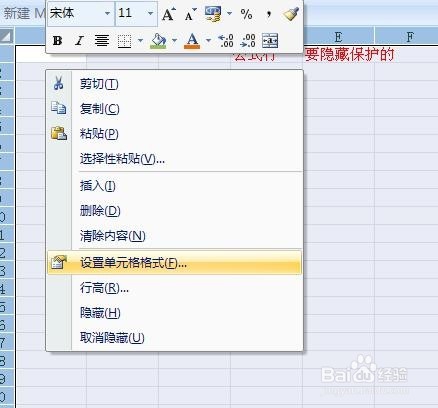438x408 pixels.
Task: Choose 剪切(T) from context menu
Action: [174, 84]
